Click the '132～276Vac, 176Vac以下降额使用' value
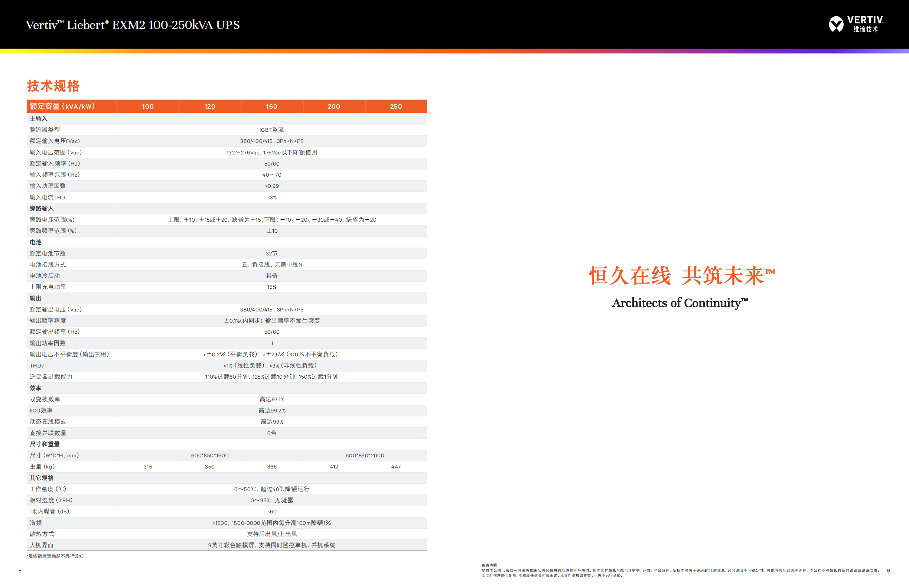The height and width of the screenshot is (588, 909). pos(271,152)
